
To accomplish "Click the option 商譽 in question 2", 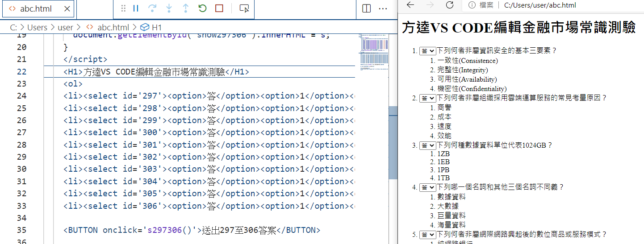I will 444,108.
